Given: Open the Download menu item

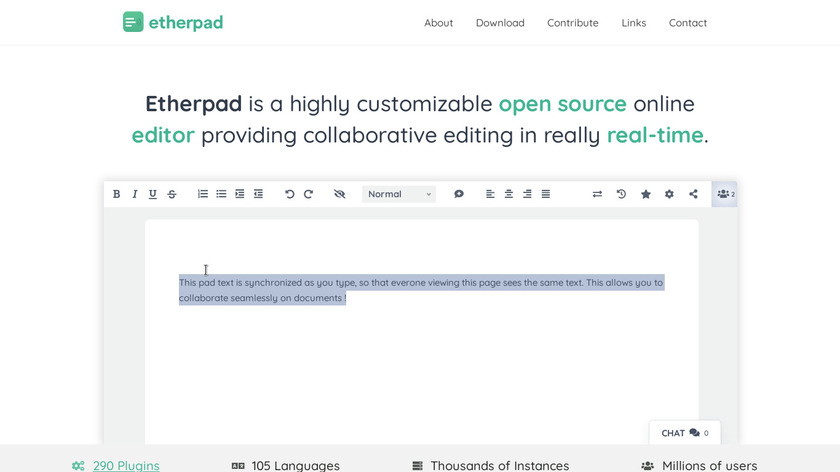Looking at the screenshot, I should point(500,23).
